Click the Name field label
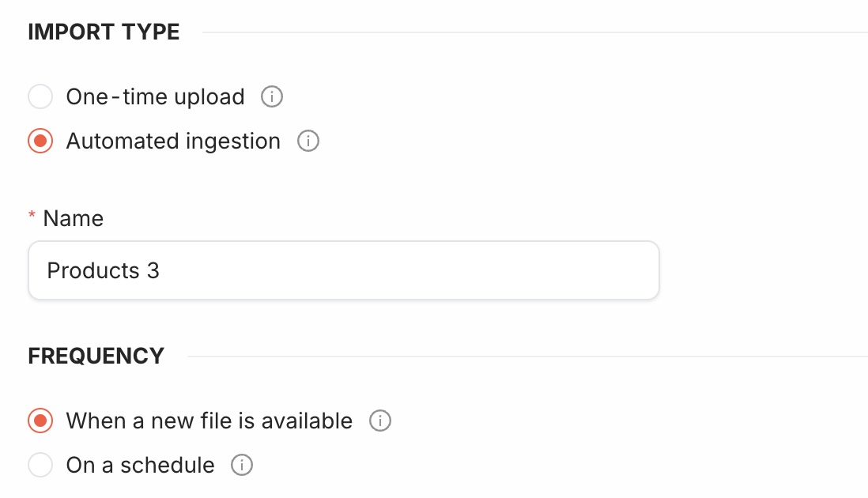This screenshot has height=498, width=868. [74, 218]
